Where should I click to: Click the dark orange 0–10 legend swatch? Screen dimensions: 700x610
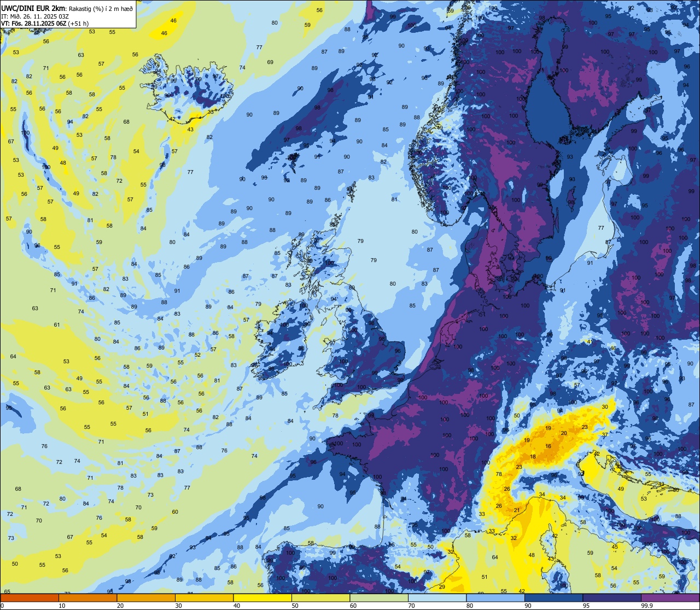30,598
